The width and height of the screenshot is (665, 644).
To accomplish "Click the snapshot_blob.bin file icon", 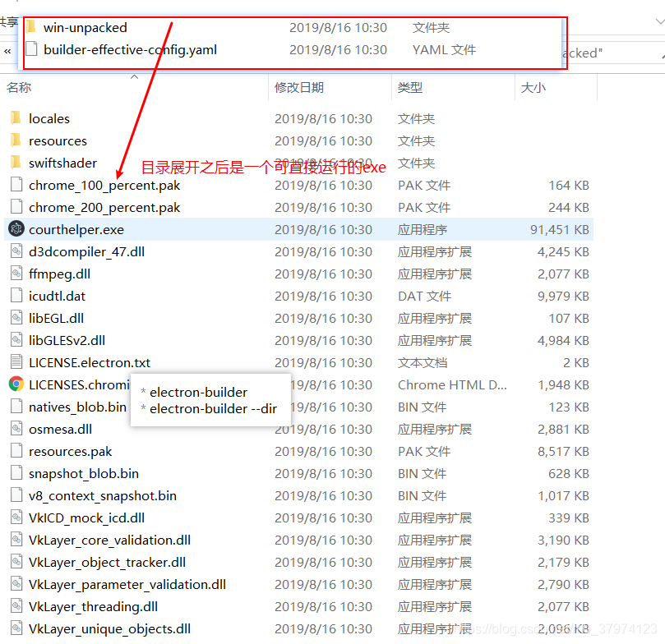I will pos(16,473).
